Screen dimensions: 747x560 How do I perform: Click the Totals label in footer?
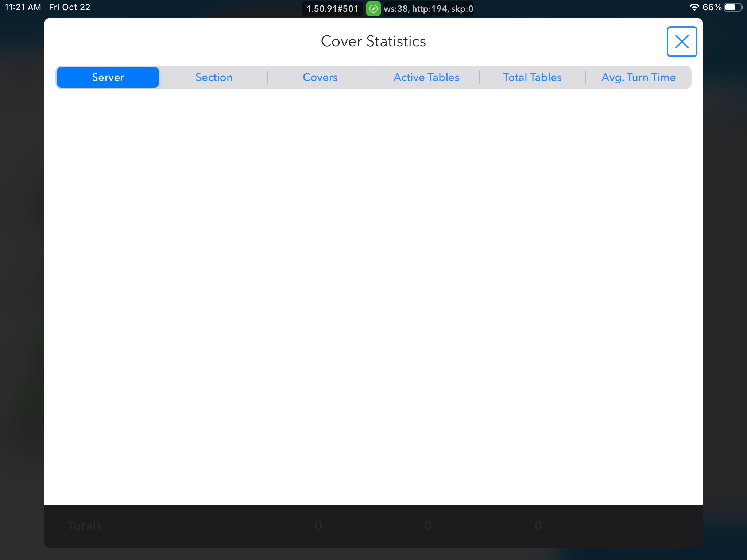[x=86, y=526]
